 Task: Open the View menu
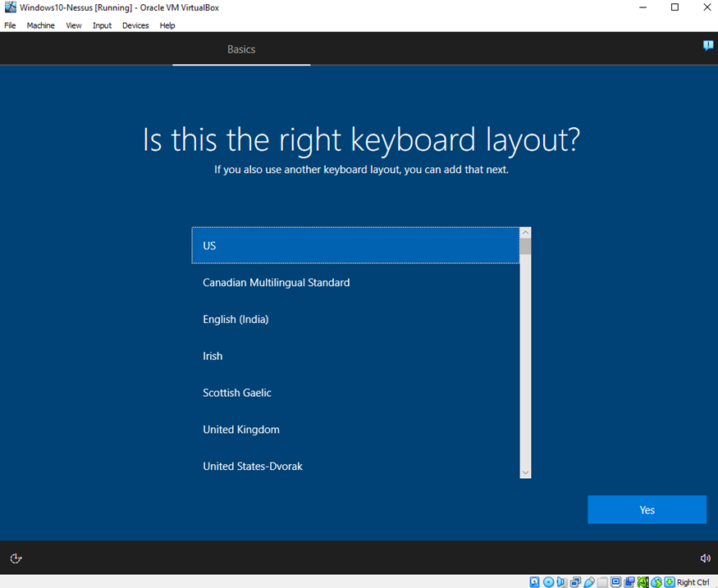pos(74,25)
